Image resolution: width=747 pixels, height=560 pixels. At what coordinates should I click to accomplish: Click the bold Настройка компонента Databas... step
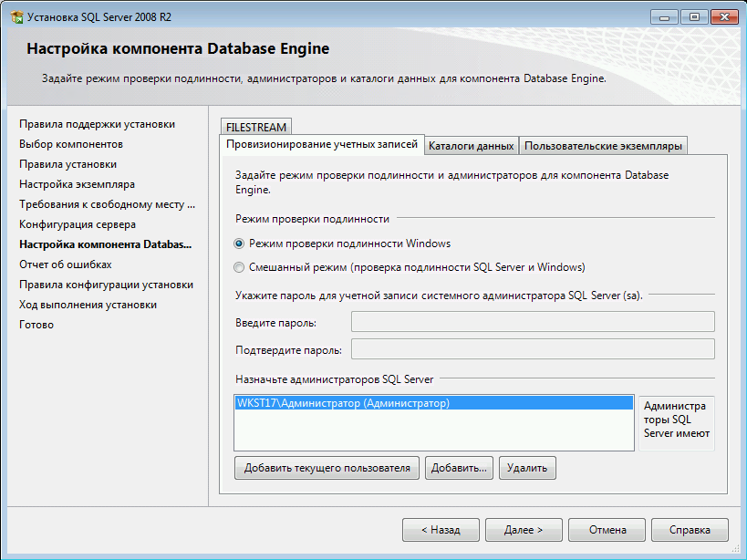click(x=105, y=244)
